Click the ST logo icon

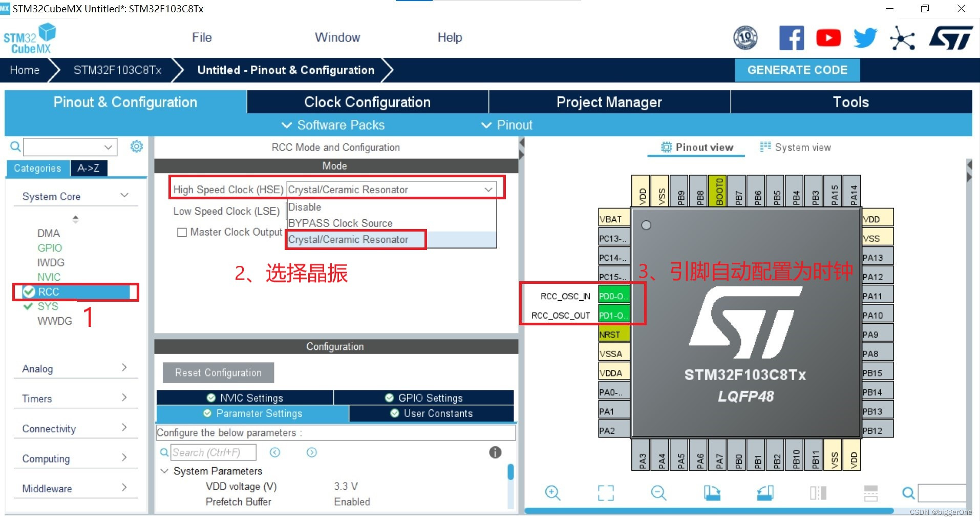coord(951,38)
